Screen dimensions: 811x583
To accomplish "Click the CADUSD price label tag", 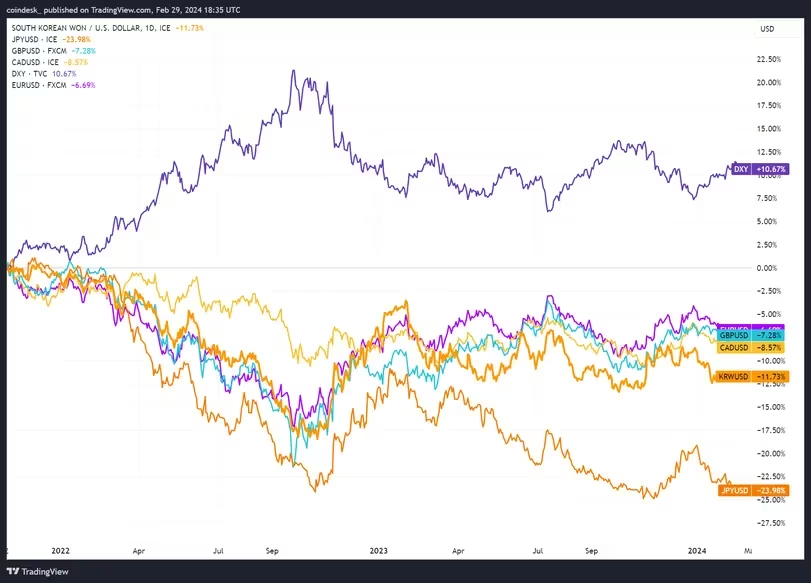I will click(753, 347).
